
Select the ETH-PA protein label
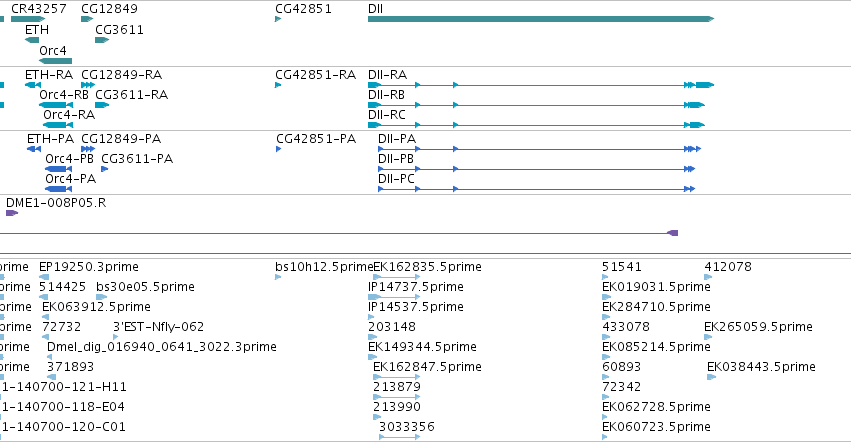coord(50,138)
